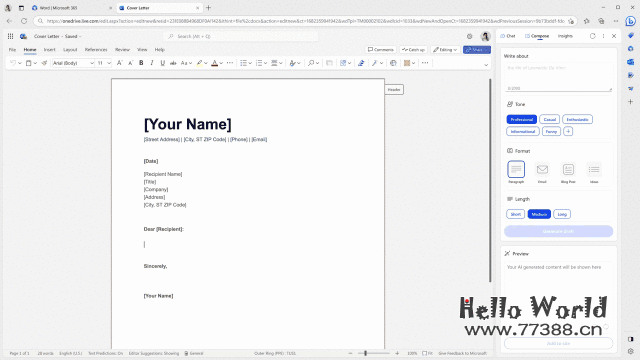The height and width of the screenshot is (360, 640).
Task: Expand the font name dropdown
Action: point(92,63)
